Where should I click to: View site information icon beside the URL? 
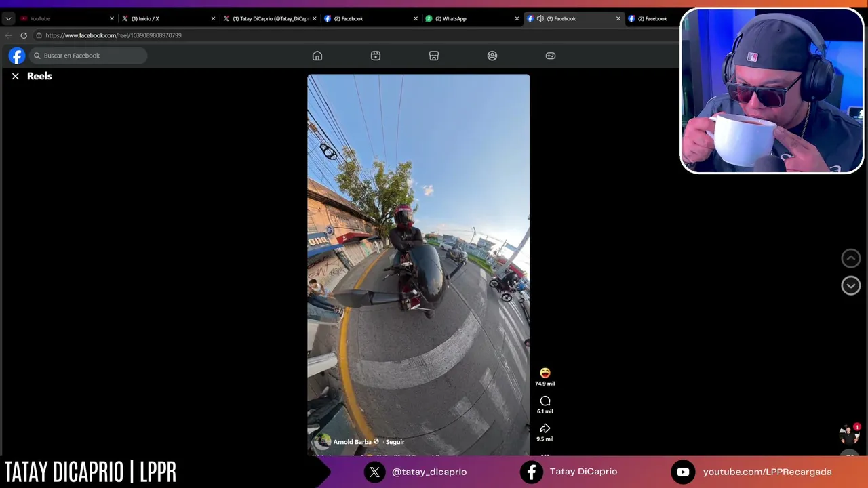[39, 35]
